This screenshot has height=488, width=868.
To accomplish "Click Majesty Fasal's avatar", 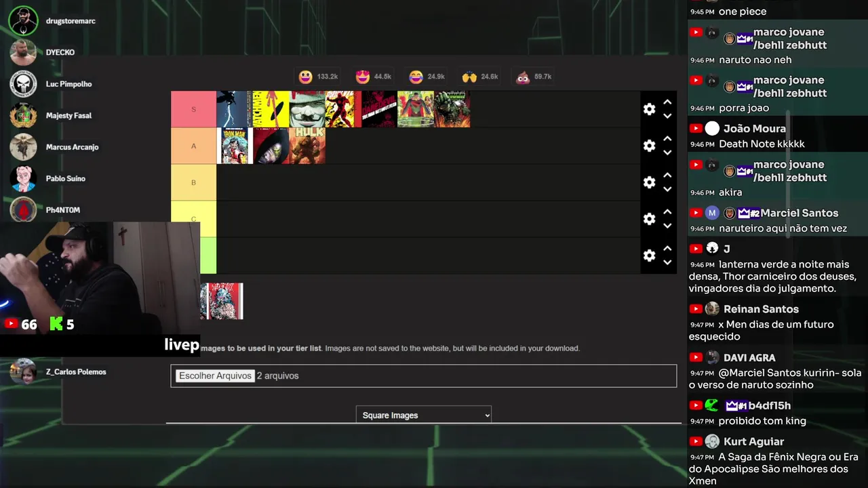I will tap(23, 115).
